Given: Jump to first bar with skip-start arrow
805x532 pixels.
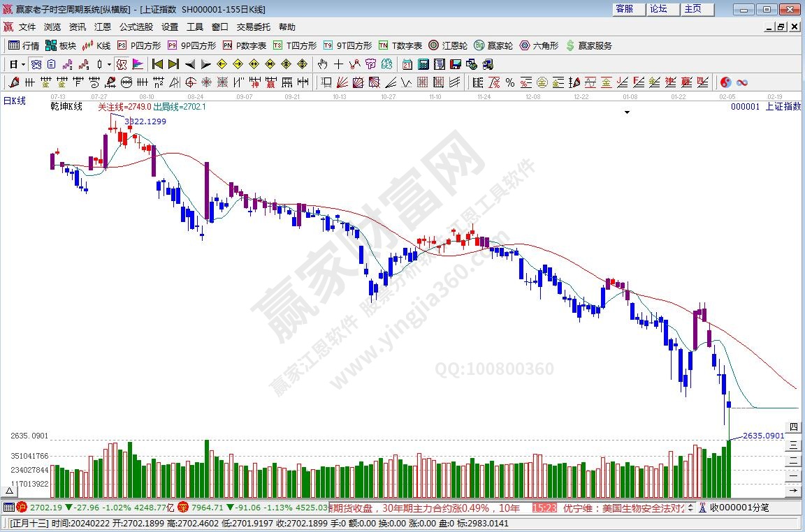Looking at the screenshot, I should 157,64.
